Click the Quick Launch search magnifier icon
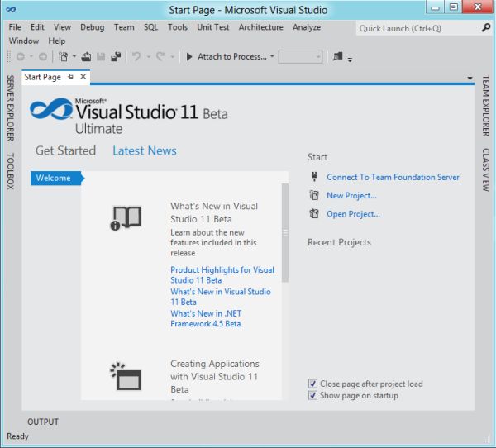 [485, 28]
